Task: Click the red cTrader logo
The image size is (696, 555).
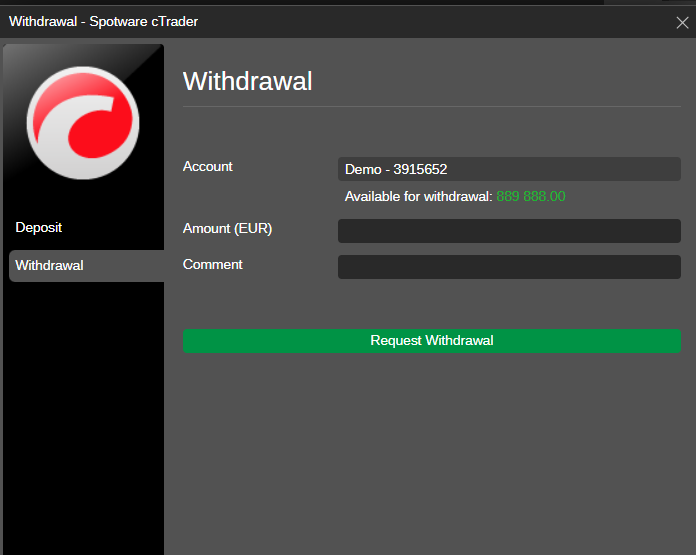Action: (83, 122)
